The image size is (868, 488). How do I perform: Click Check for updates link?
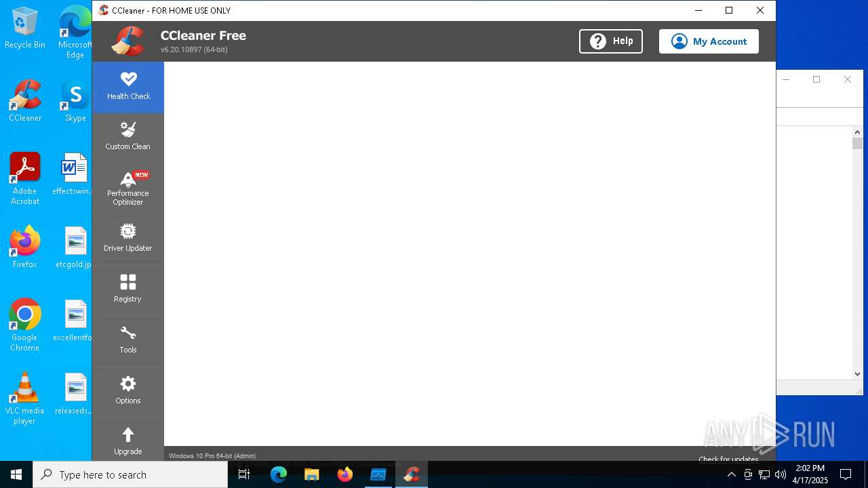[728, 459]
